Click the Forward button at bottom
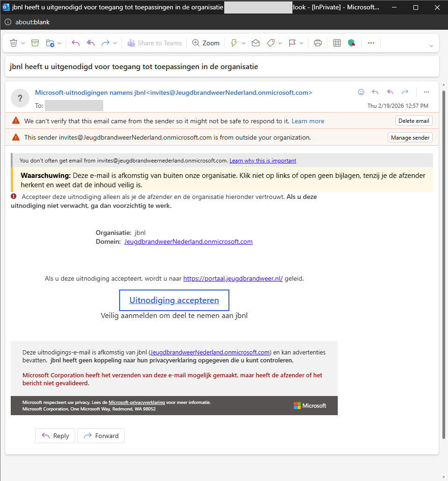This screenshot has width=448, height=481. pyautogui.click(x=101, y=436)
